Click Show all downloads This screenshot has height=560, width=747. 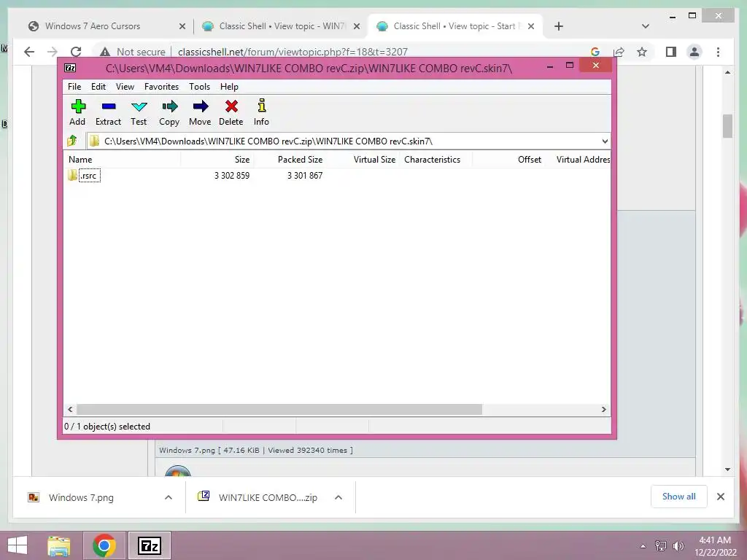[x=679, y=497]
